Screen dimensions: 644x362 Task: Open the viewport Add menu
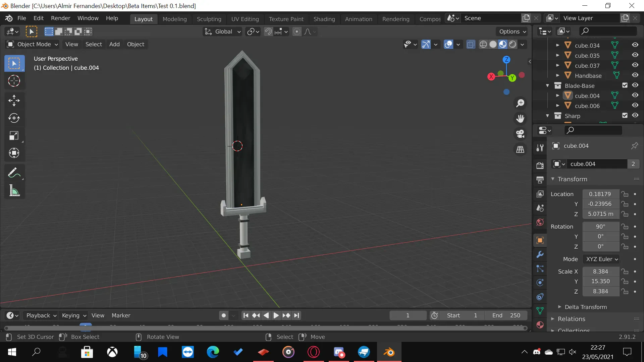(114, 44)
